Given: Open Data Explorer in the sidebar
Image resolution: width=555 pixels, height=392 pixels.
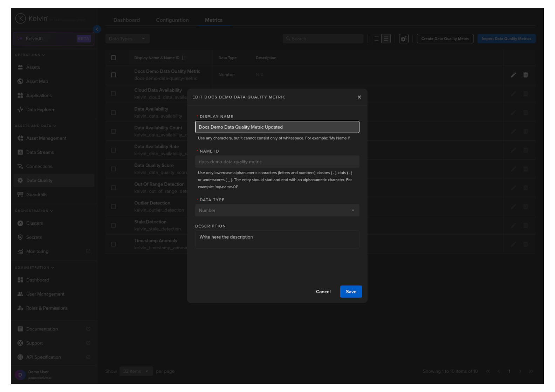Looking at the screenshot, I should click(40, 110).
